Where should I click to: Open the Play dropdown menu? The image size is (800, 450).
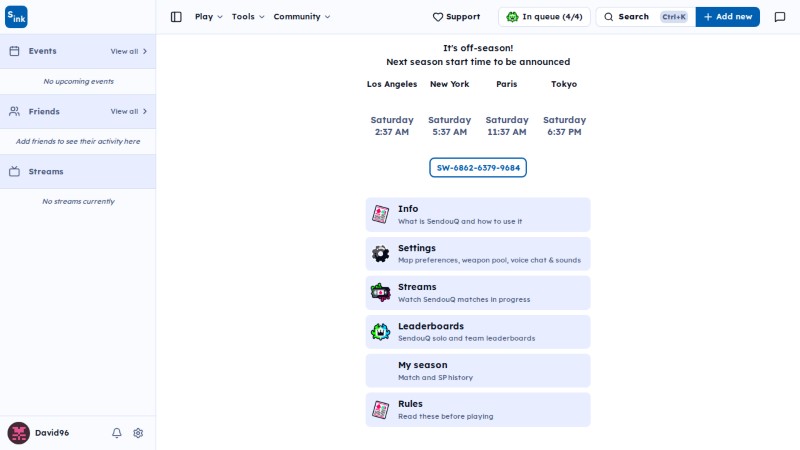[209, 17]
